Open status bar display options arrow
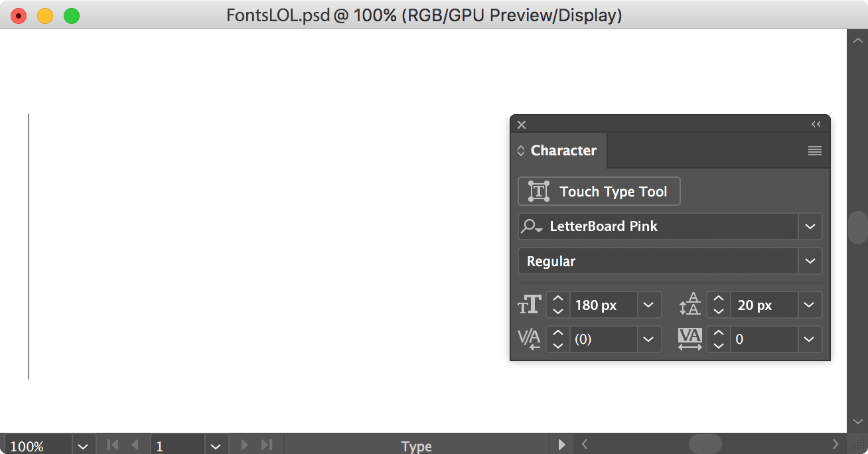 561,445
